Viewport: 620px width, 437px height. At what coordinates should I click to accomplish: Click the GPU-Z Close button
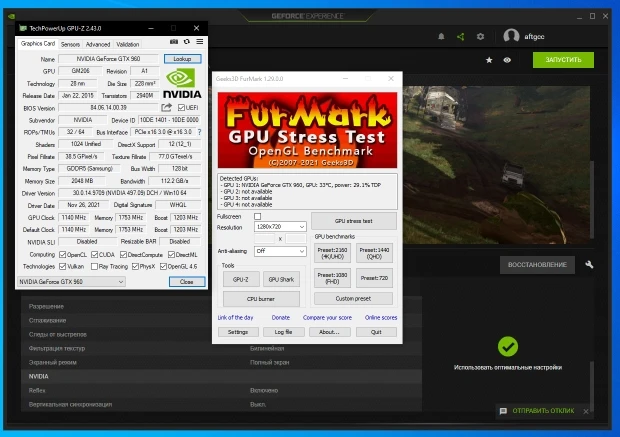pyautogui.click(x=187, y=282)
